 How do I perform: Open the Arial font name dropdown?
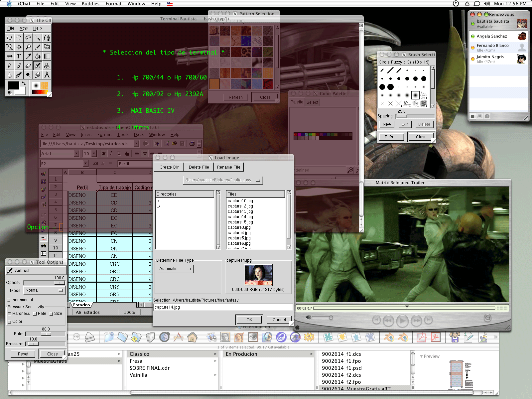click(76, 153)
